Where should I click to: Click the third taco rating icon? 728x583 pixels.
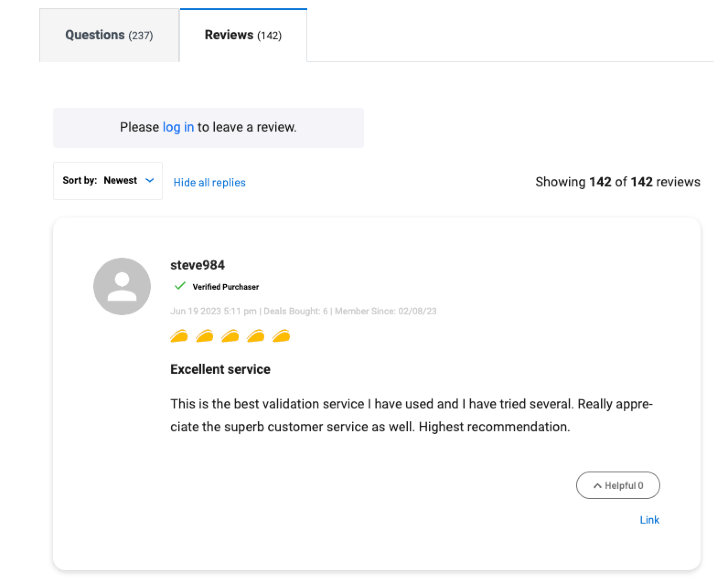(230, 336)
